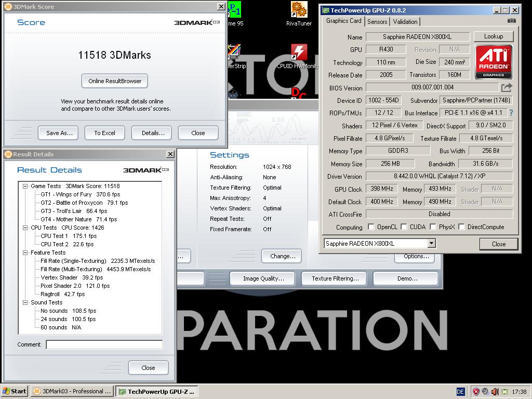Click Close in the 3DMark Score dialog

point(198,133)
